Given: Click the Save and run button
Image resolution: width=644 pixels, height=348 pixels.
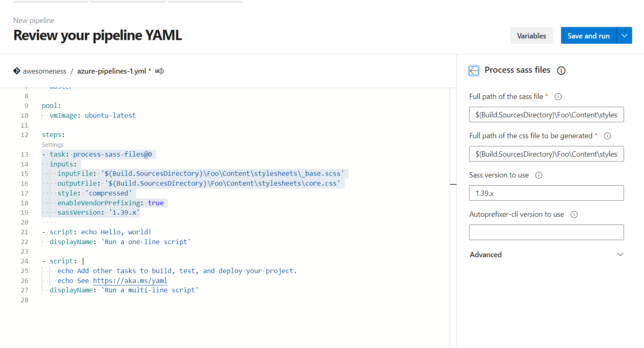Looking at the screenshot, I should click(588, 36).
